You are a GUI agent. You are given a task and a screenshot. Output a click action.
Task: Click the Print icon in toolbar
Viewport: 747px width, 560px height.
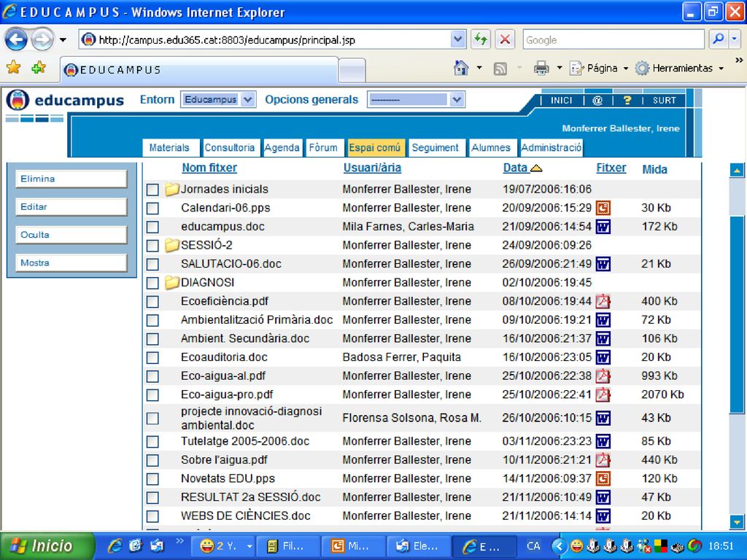tap(541, 68)
